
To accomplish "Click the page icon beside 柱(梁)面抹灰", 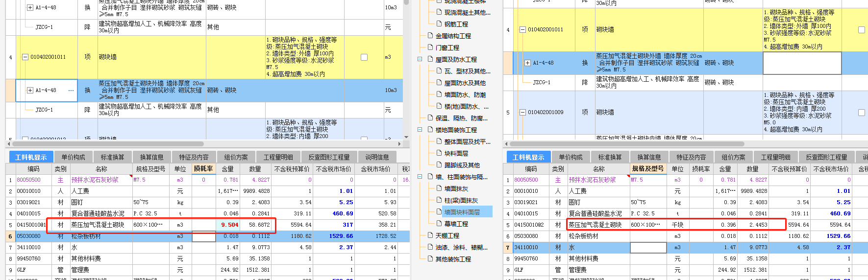I will point(439,200).
